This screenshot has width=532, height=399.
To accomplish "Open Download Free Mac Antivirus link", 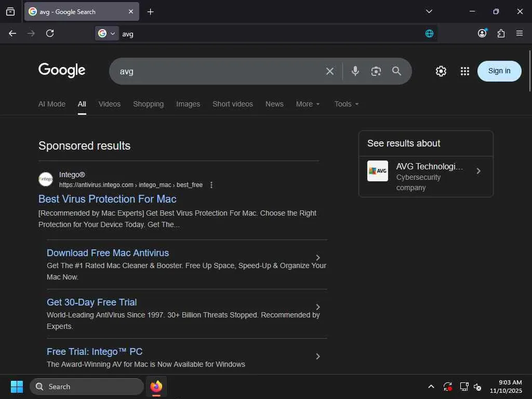I will point(108,253).
